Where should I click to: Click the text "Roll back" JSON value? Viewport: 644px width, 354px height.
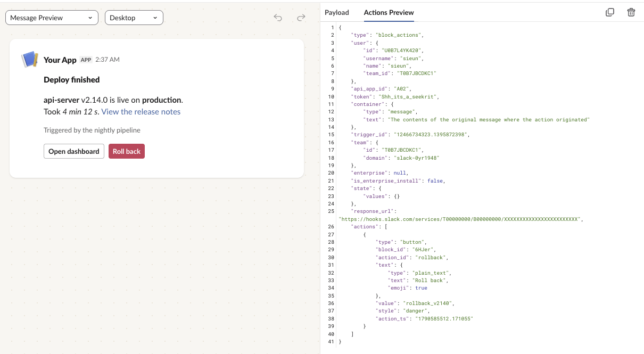click(431, 280)
